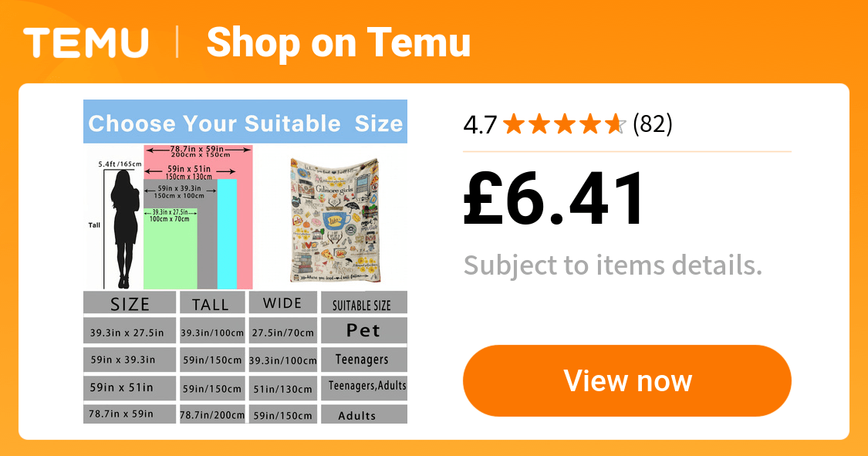This screenshot has height=456, width=868.
Task: Click the 4.7 rating score
Action: pyautogui.click(x=480, y=124)
